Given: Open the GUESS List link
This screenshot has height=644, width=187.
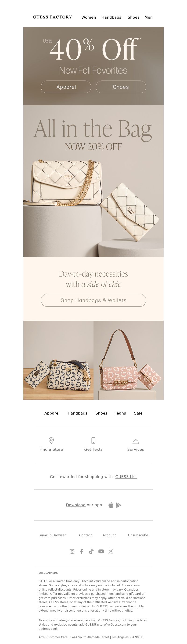Looking at the screenshot, I should point(126,477).
